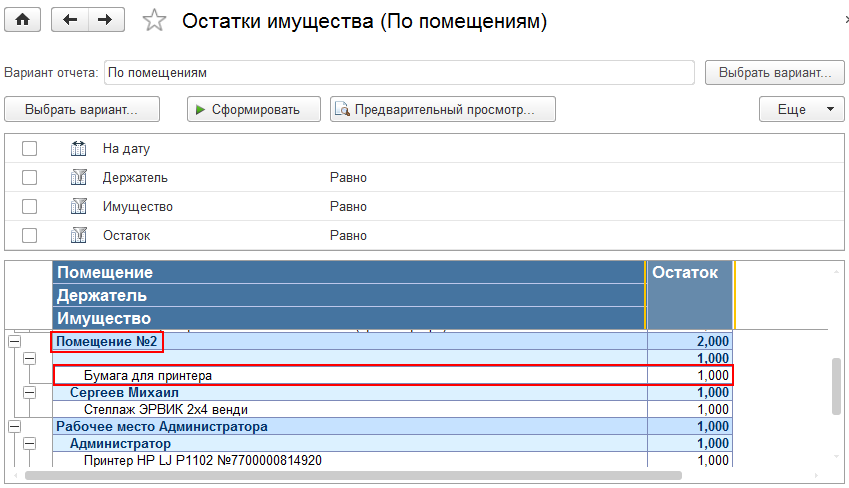Go to the home page icon
The height and width of the screenshot is (488, 849).
[22, 21]
